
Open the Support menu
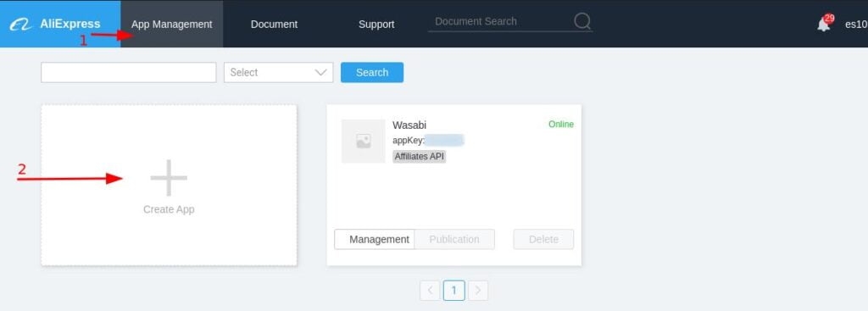tap(376, 25)
